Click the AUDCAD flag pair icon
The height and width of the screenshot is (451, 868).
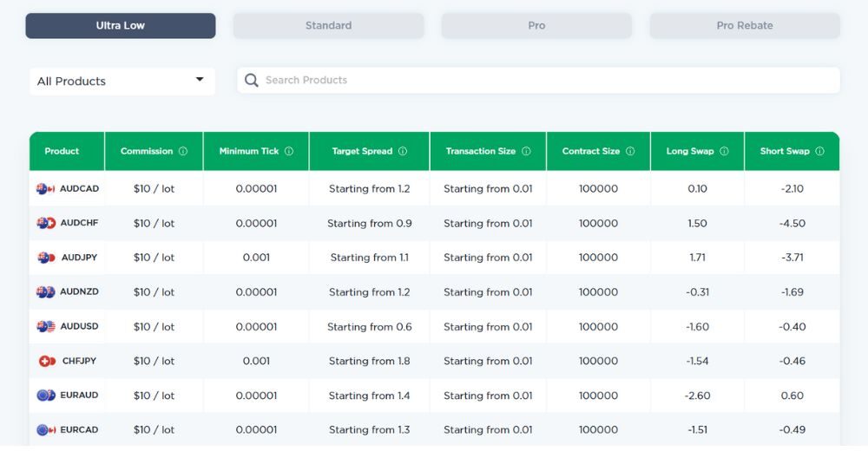46,189
